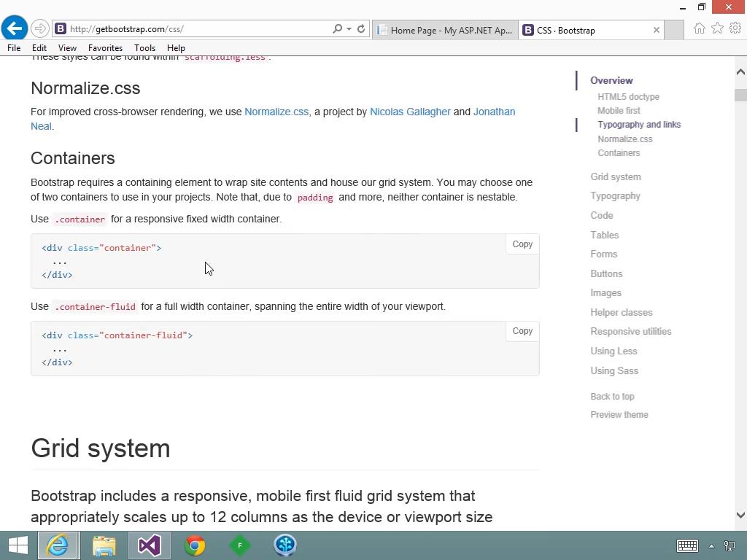
Task: Open Helper classes in sidebar
Action: tap(622, 312)
